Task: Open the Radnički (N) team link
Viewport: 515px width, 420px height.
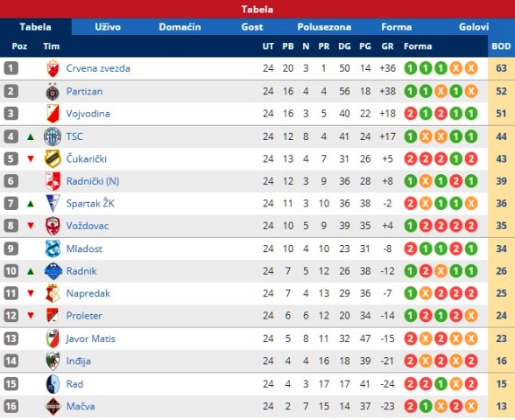Action: tap(93, 181)
